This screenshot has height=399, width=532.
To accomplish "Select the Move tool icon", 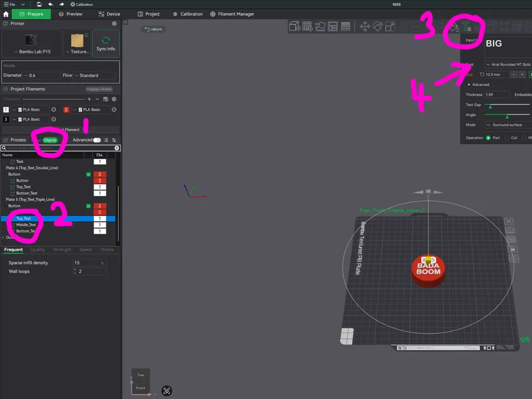I will point(365,26).
